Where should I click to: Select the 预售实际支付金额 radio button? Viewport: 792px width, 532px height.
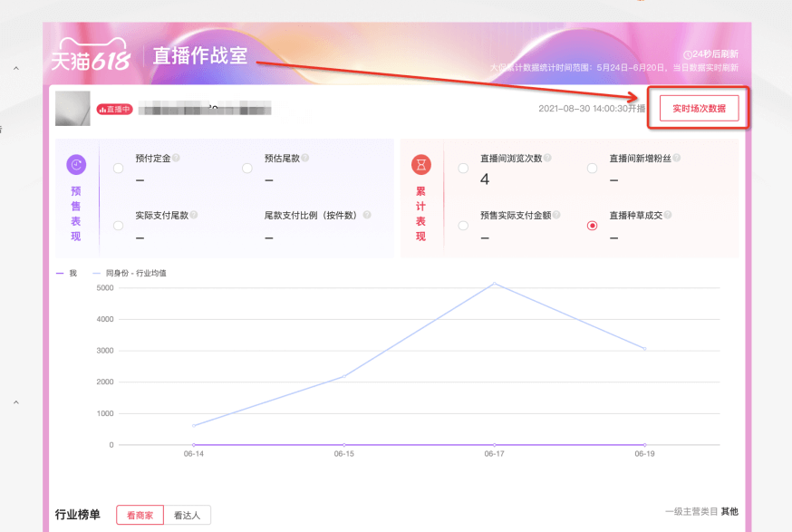tap(463, 226)
